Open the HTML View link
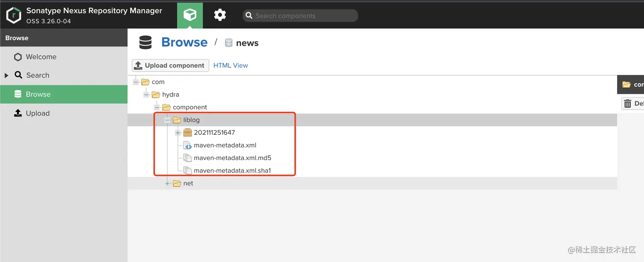This screenshot has width=644, height=262. tap(230, 65)
